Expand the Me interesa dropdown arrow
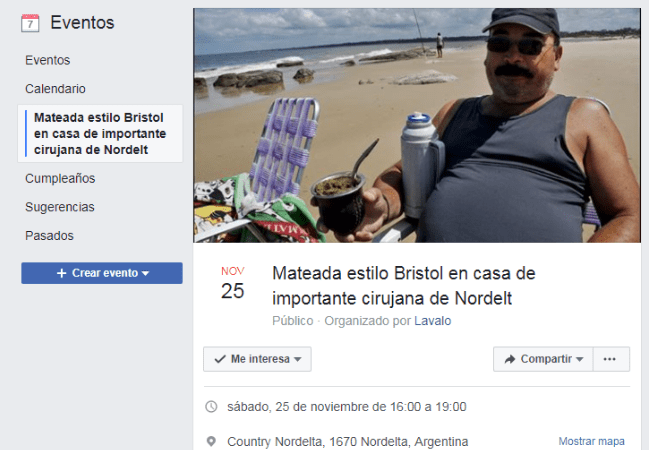This screenshot has height=450, width=649. [x=298, y=359]
